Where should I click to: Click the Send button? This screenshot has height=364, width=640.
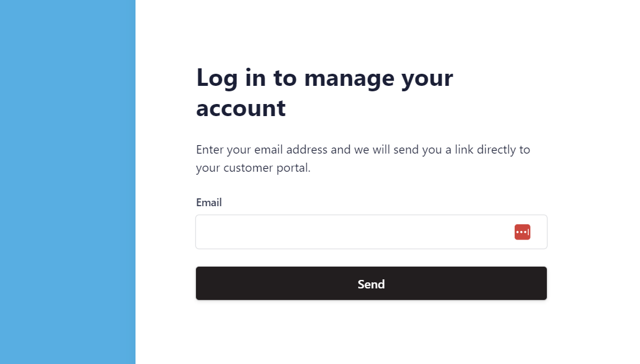371,284
